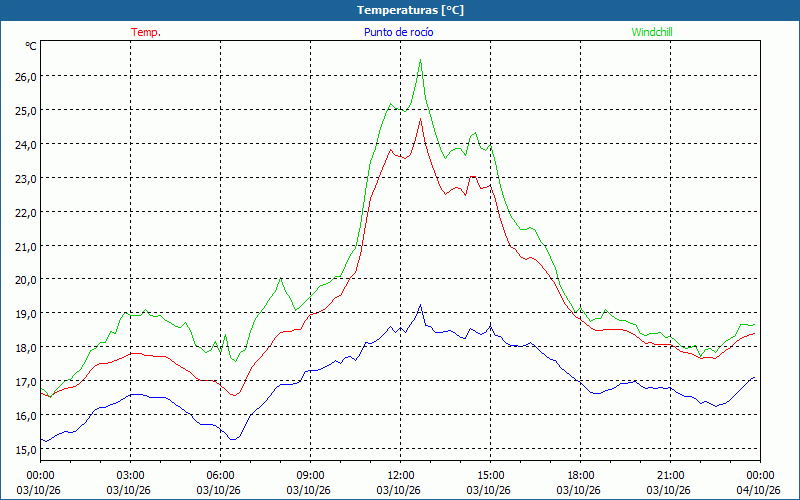The height and width of the screenshot is (500, 800).
Task: Click the 21:00 time axis label
Action: point(670,476)
